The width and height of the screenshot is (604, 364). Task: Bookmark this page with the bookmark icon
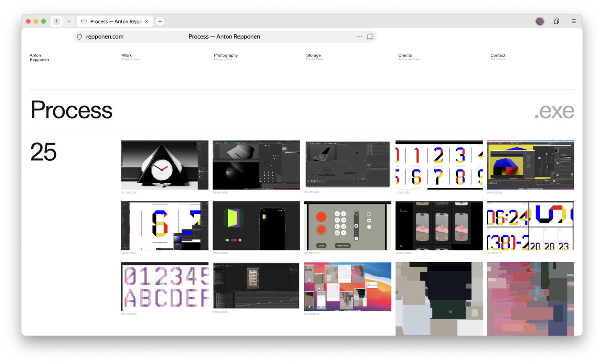[370, 37]
